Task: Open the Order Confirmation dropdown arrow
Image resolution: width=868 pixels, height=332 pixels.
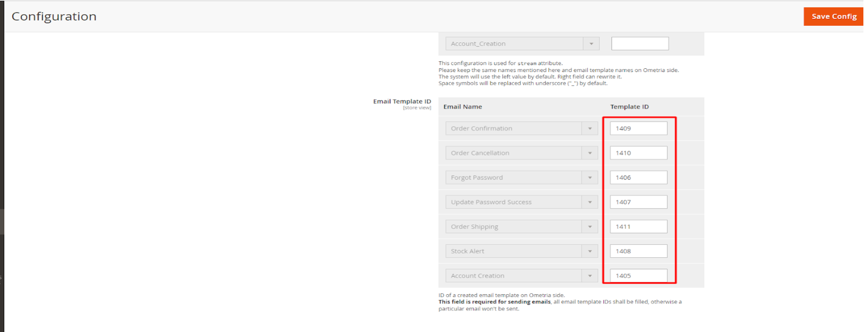Action: pos(590,128)
